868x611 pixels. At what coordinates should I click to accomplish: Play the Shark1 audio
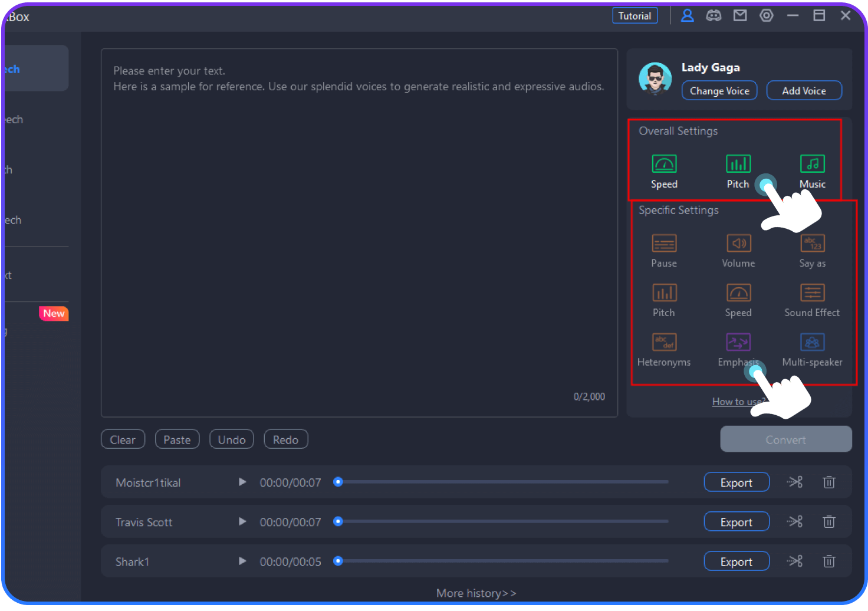coord(242,561)
